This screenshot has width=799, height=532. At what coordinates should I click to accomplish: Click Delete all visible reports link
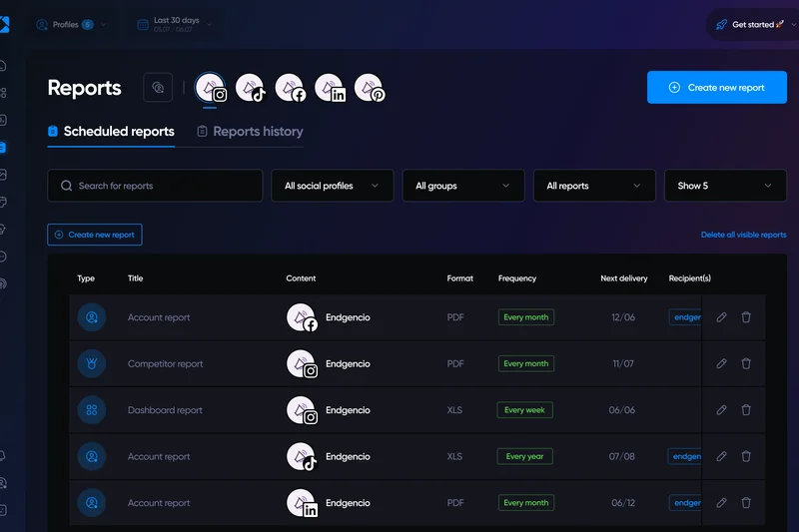pos(743,235)
